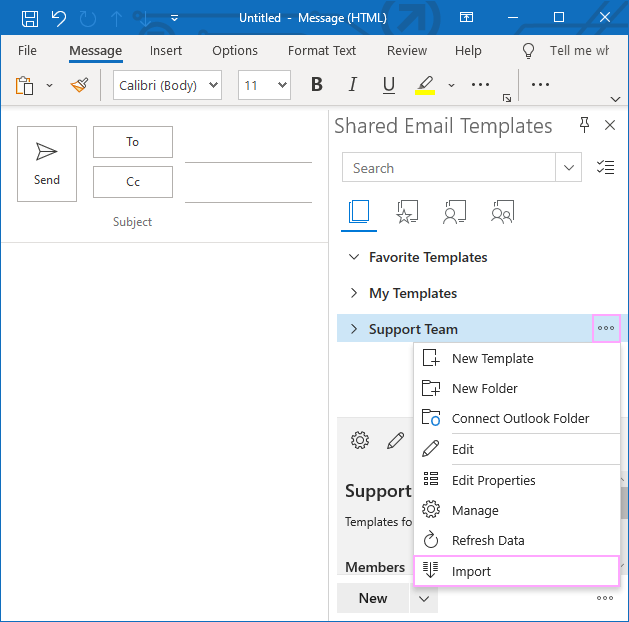Click the pencil icon in preview pane
The height and width of the screenshot is (622, 629).
396,440
